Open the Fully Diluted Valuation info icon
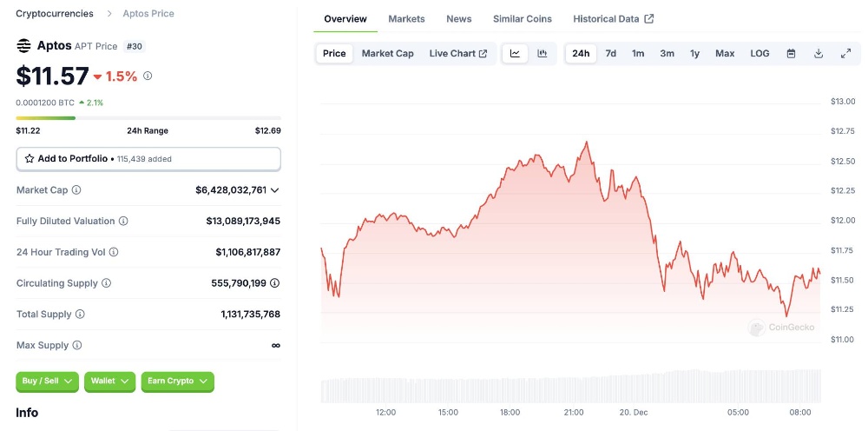 (x=123, y=221)
